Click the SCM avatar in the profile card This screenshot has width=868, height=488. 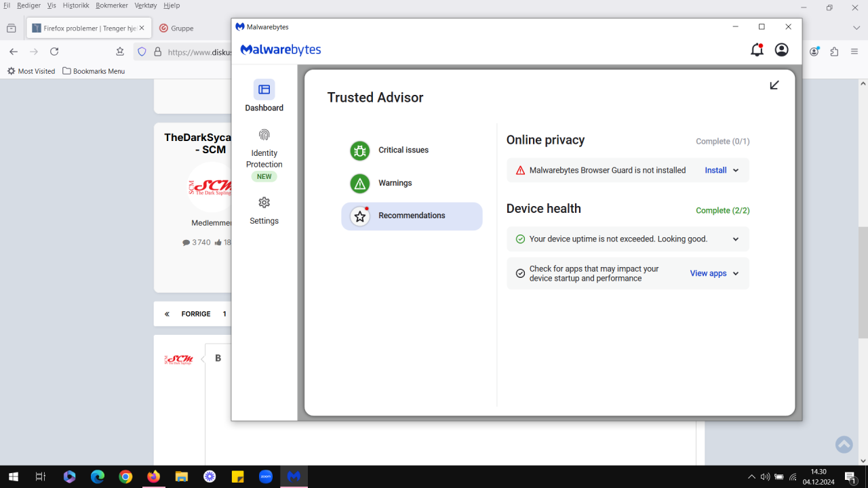[210, 186]
